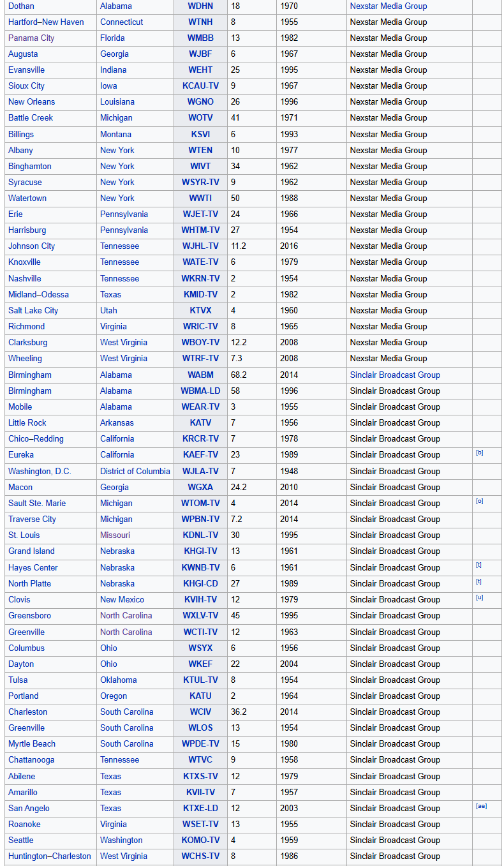
Task: Open the Billings city link
Action: pyautogui.click(x=21, y=134)
